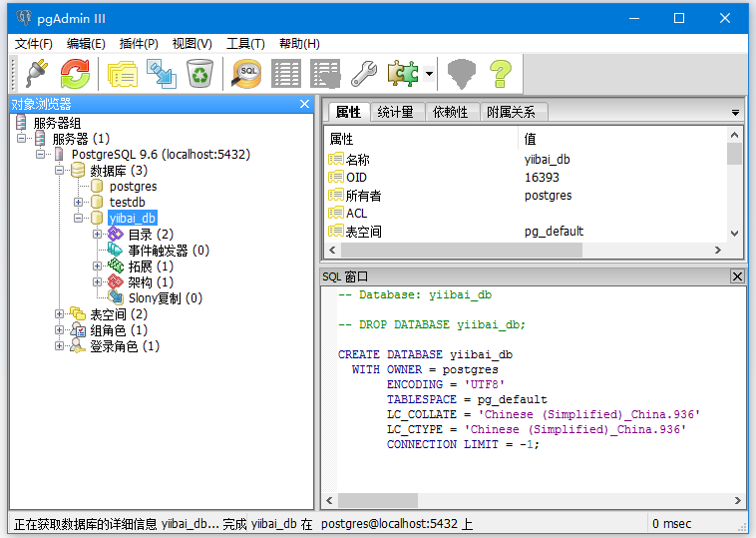Switch to the 统计量 tab
The image size is (756, 538).
(x=396, y=112)
